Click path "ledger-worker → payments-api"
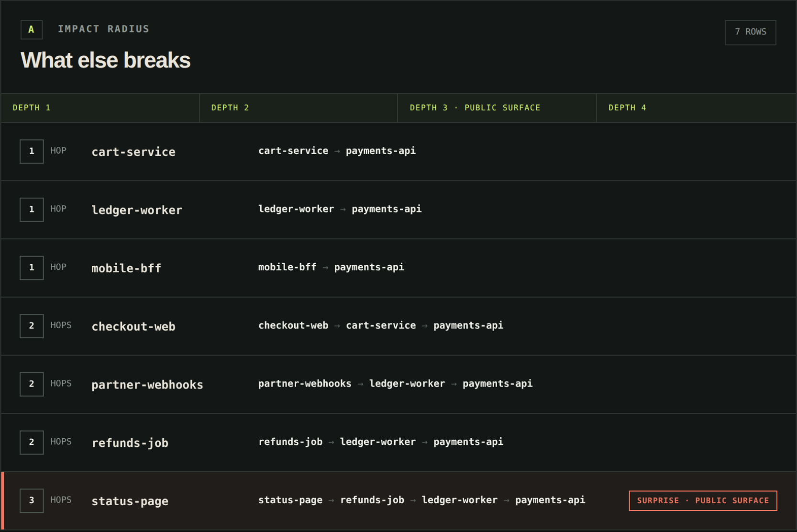The width and height of the screenshot is (797, 532). click(x=340, y=209)
